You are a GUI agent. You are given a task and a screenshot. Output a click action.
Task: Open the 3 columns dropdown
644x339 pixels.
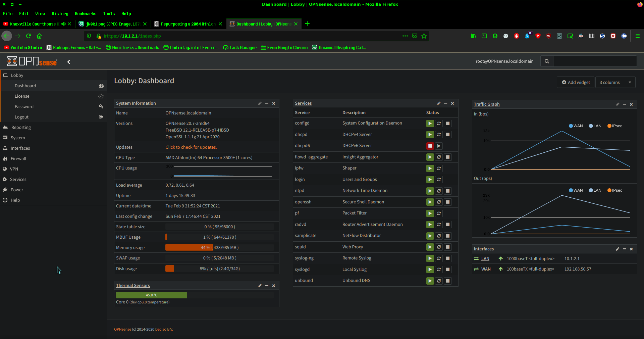615,82
